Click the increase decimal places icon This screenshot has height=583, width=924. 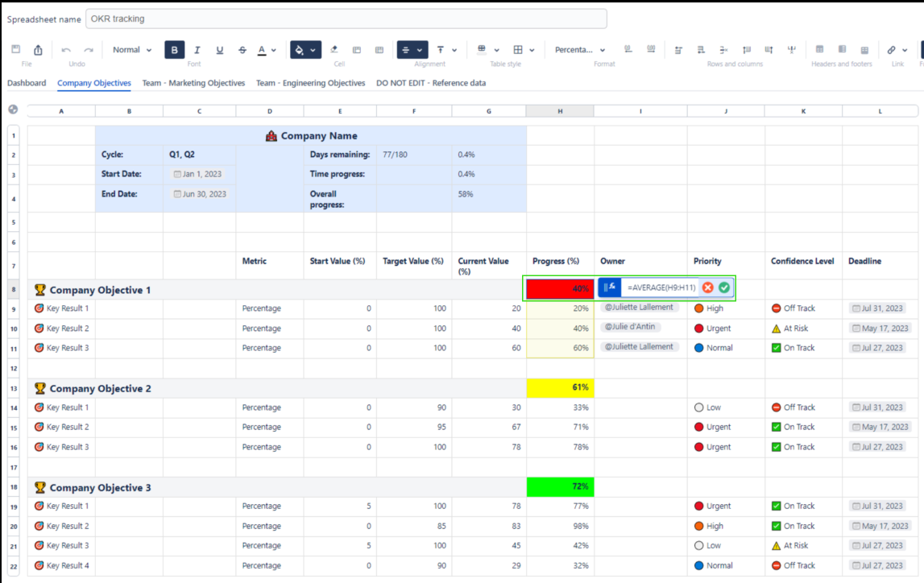pos(651,50)
